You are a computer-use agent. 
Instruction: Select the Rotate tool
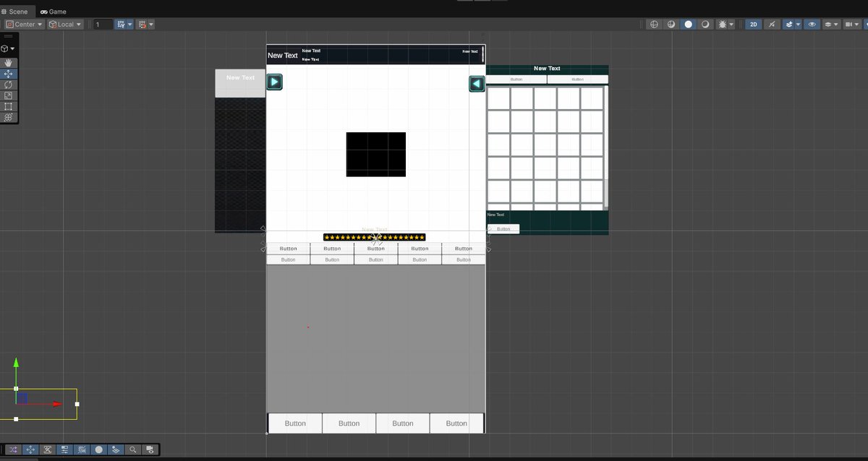[9, 85]
